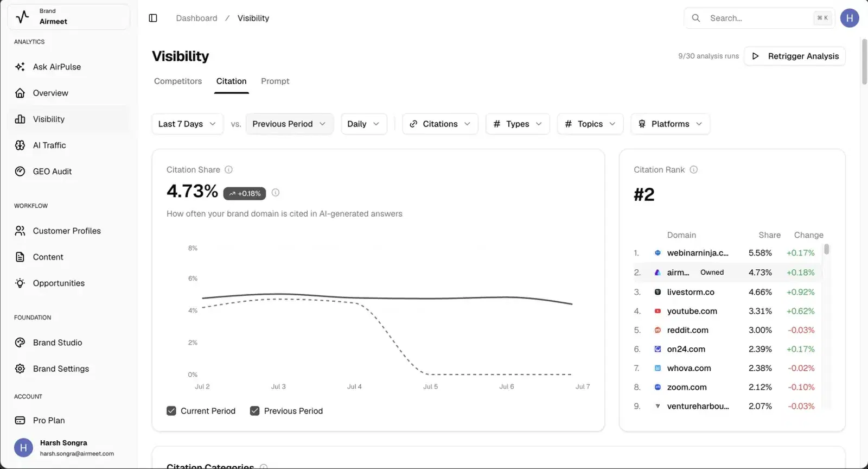Click the Brand Settings gear icon

point(20,369)
